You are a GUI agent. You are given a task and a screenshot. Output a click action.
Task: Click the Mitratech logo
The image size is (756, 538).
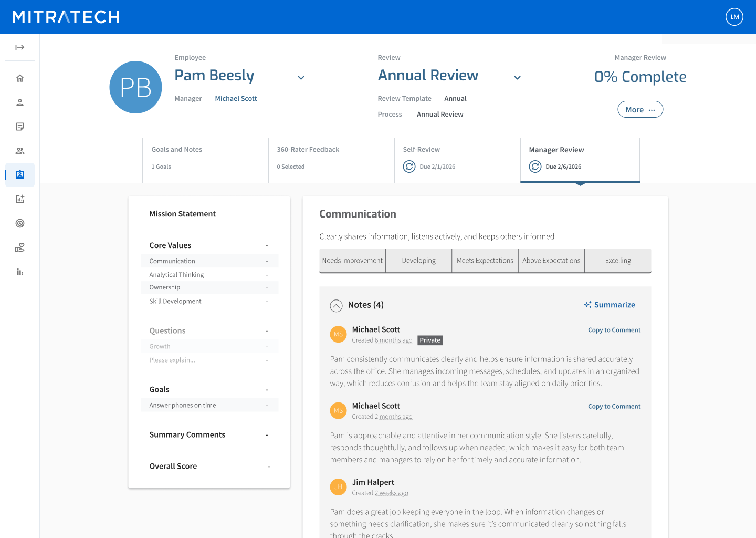(66, 17)
